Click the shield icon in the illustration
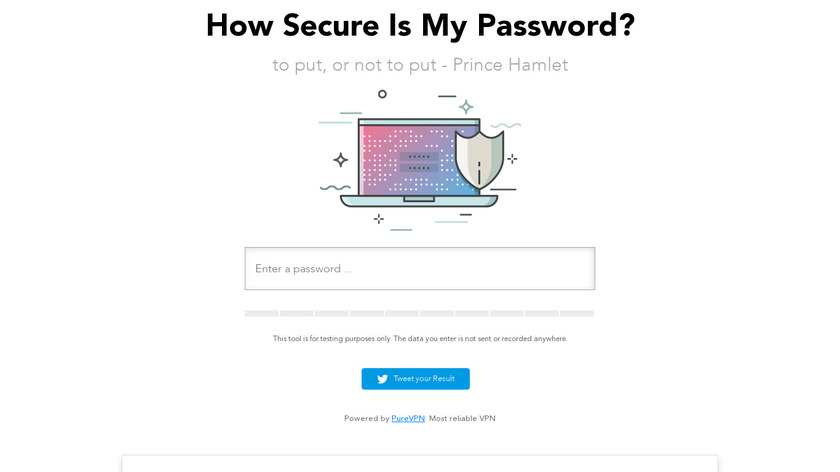840x472 pixels. pos(479,158)
